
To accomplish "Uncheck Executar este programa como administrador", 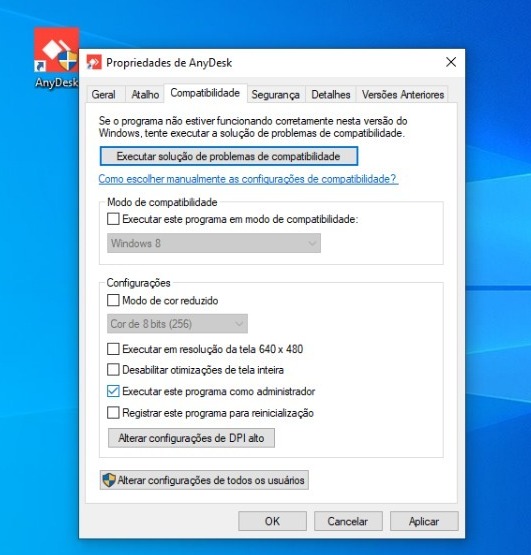I will [113, 391].
